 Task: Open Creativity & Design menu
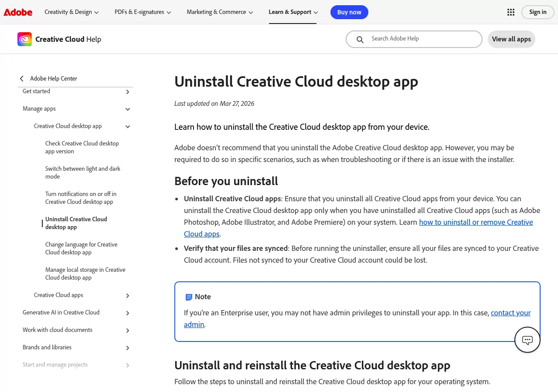[72, 12]
